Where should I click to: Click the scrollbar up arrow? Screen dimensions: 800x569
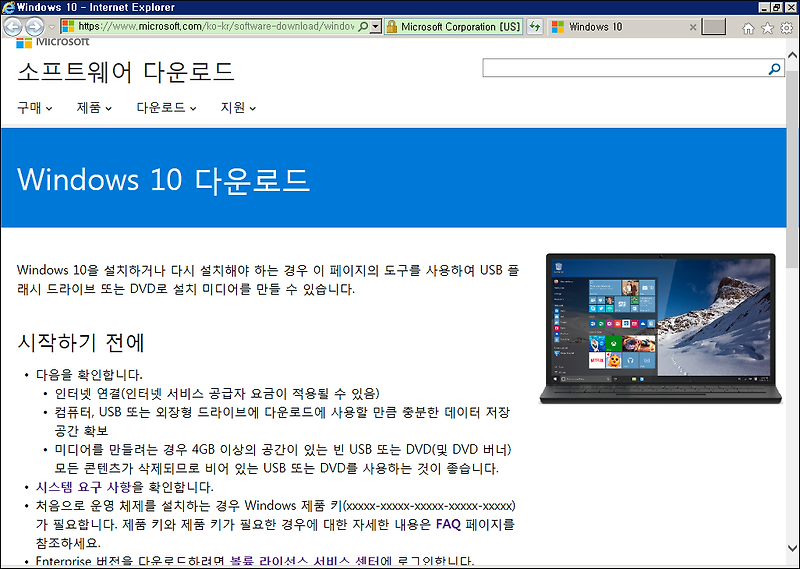[792, 55]
